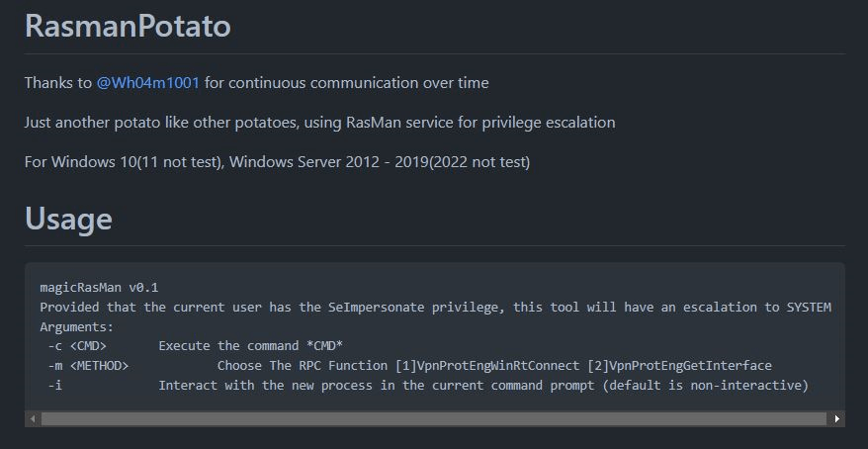This screenshot has height=449, width=868.
Task: Click the code block's right scroll arrow
Action: tap(836, 419)
